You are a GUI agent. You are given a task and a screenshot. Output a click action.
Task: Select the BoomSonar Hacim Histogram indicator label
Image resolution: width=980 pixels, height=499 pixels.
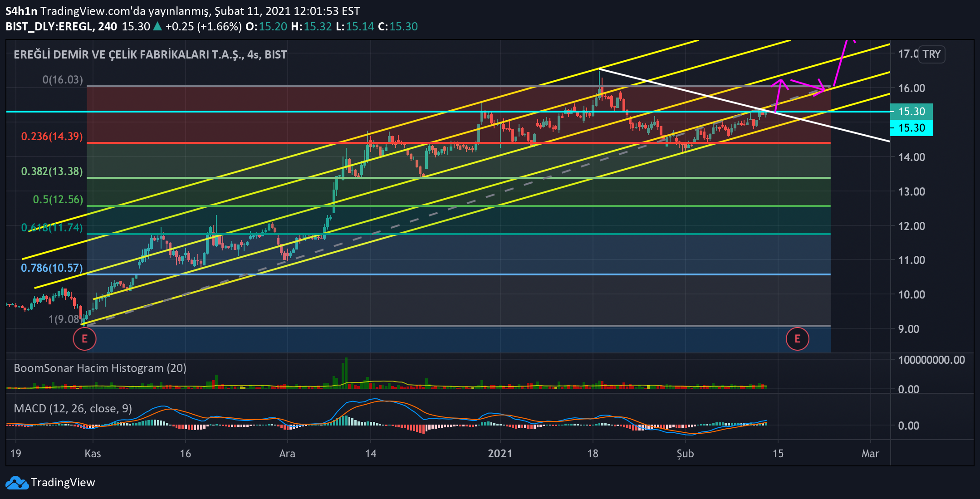coord(100,368)
